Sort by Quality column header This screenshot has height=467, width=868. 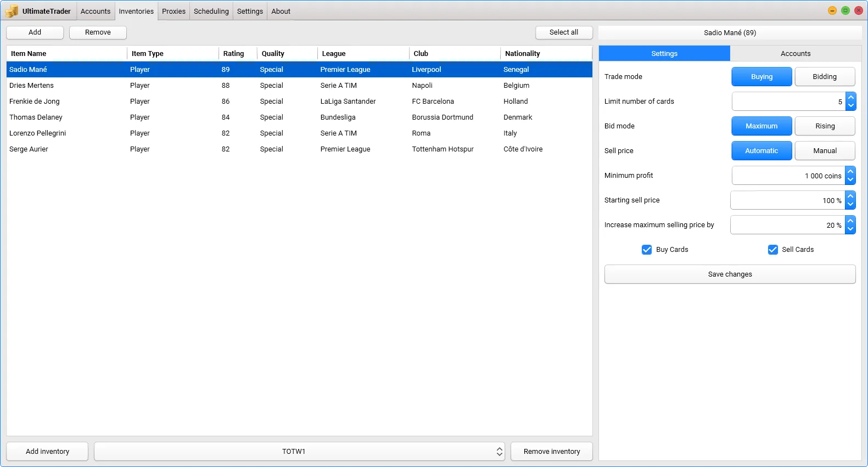pos(287,54)
